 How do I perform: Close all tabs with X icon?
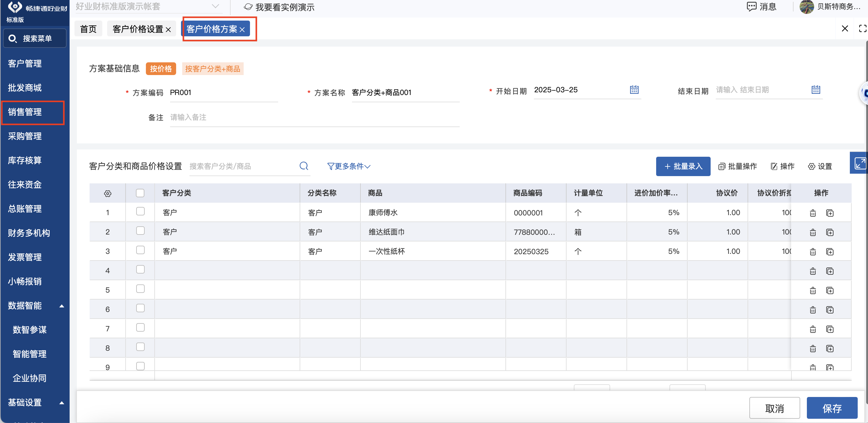[845, 29]
